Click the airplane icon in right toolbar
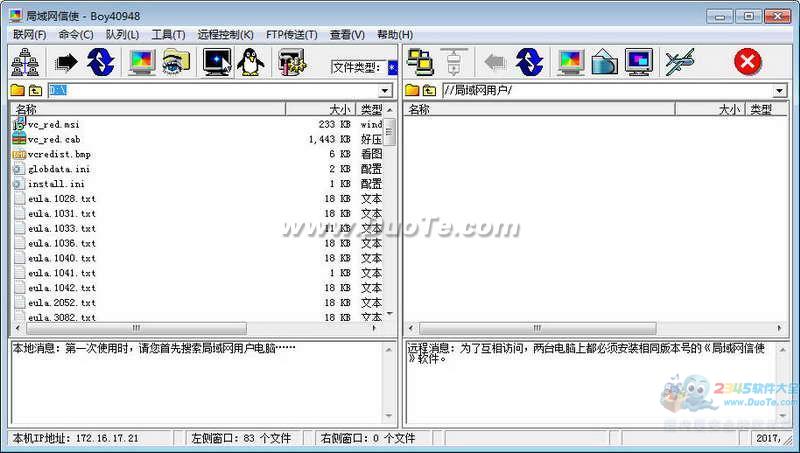Image resolution: width=800 pixels, height=453 pixels. coord(679,63)
